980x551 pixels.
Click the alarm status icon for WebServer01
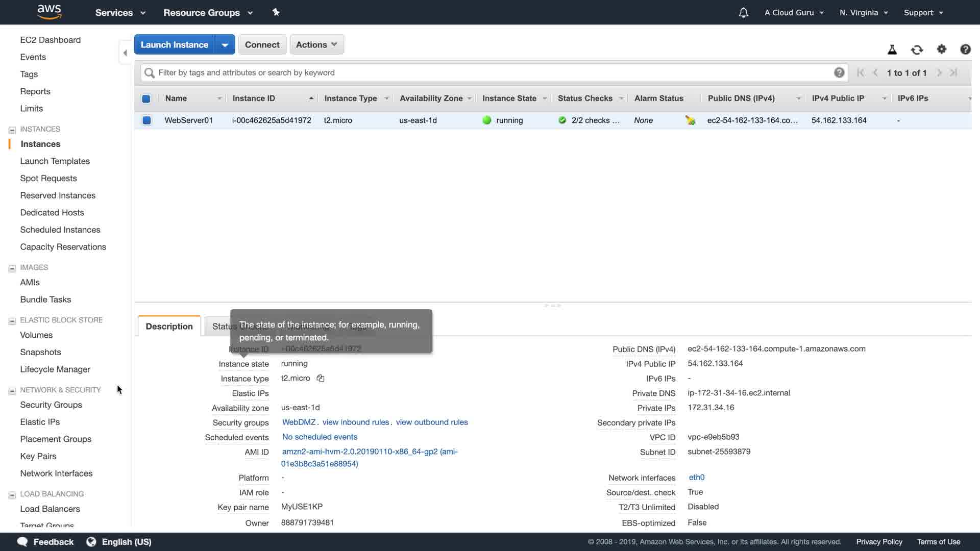[690, 120]
